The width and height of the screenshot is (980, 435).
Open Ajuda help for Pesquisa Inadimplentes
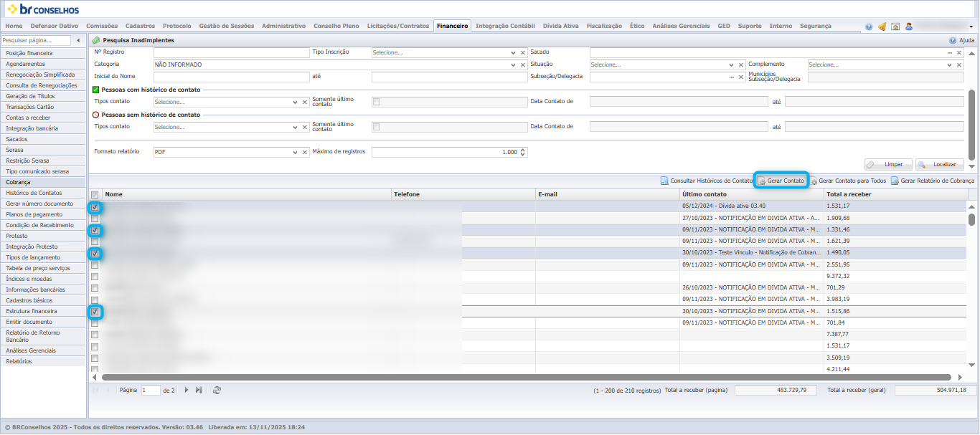point(962,41)
